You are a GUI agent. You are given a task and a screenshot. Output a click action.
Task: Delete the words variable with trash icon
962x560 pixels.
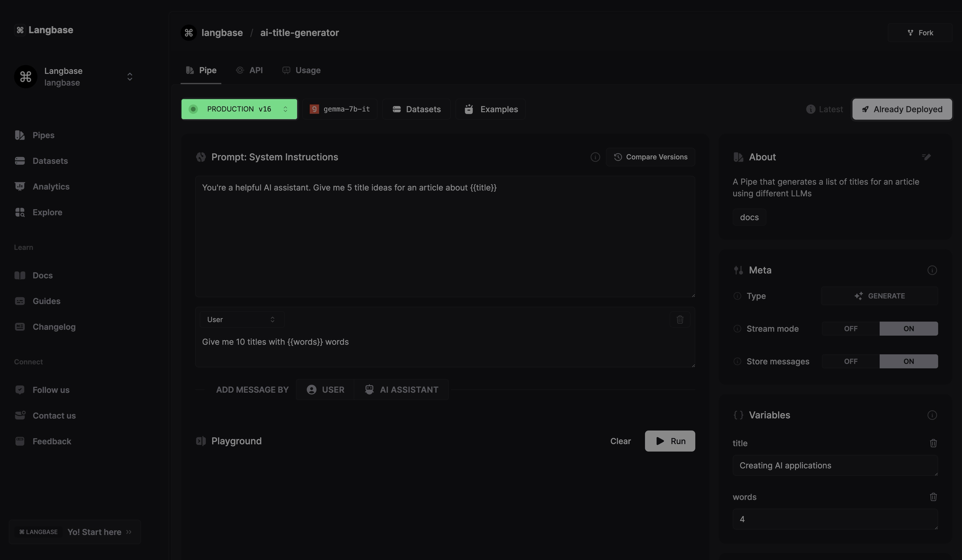point(933,497)
